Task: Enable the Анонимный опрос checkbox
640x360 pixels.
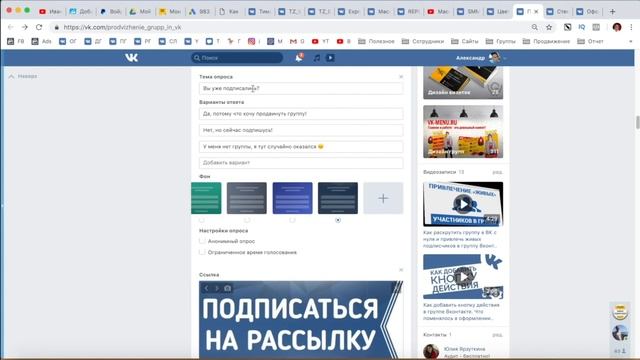Action: [202, 241]
